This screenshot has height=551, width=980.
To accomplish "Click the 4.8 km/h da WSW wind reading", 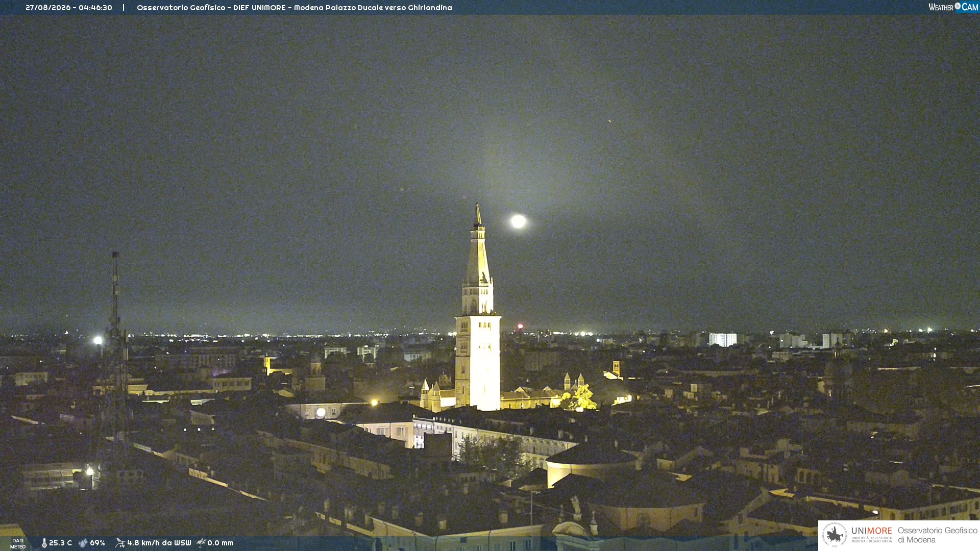I will pyautogui.click(x=159, y=543).
